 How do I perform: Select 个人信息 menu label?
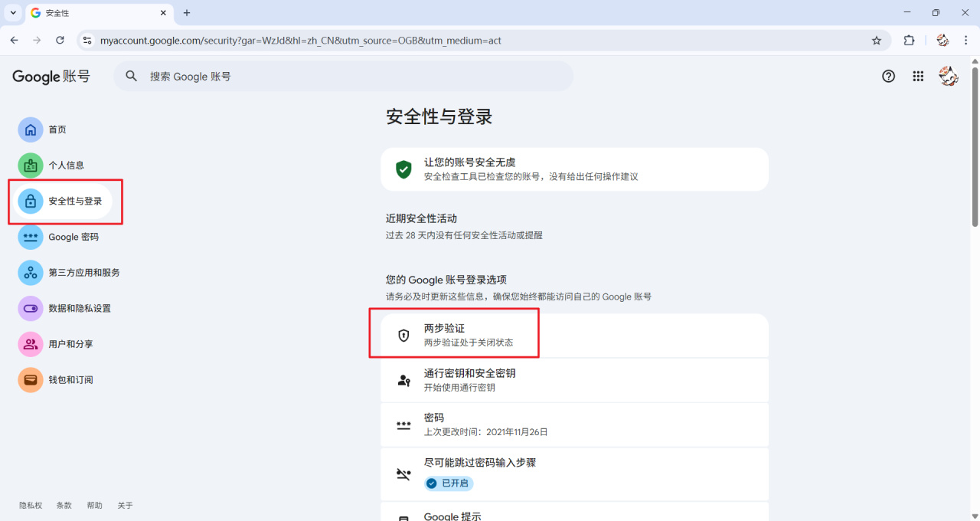(67, 165)
